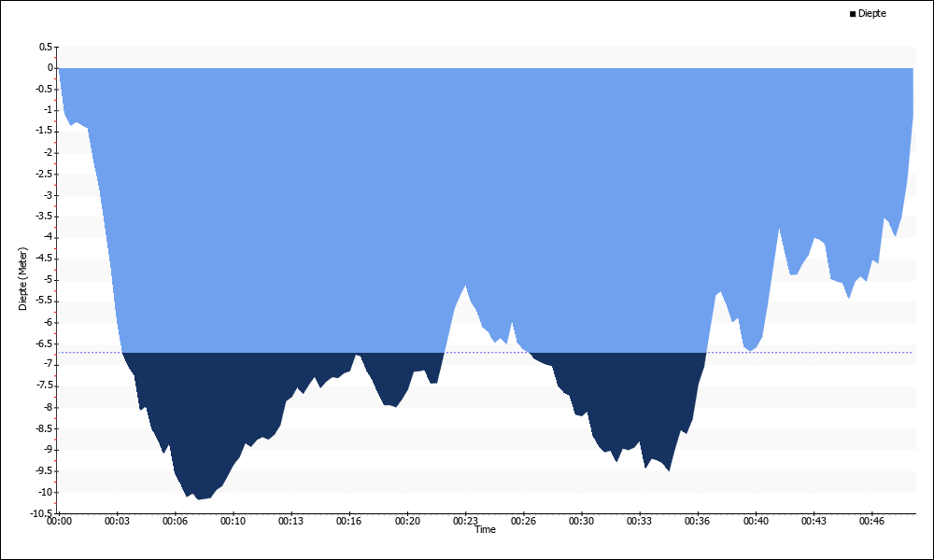Click the -1.5 depth axis label
The width and height of the screenshot is (934, 560).
(45, 132)
